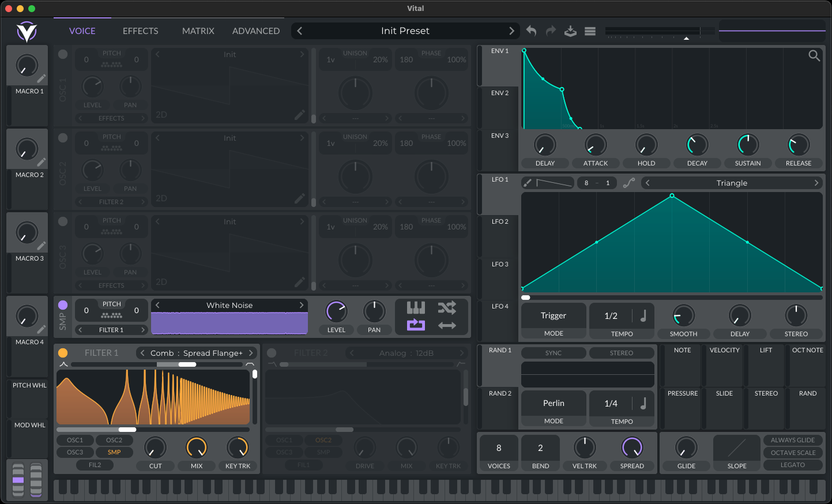
Task: Save the preset with the export icon
Action: tap(570, 31)
